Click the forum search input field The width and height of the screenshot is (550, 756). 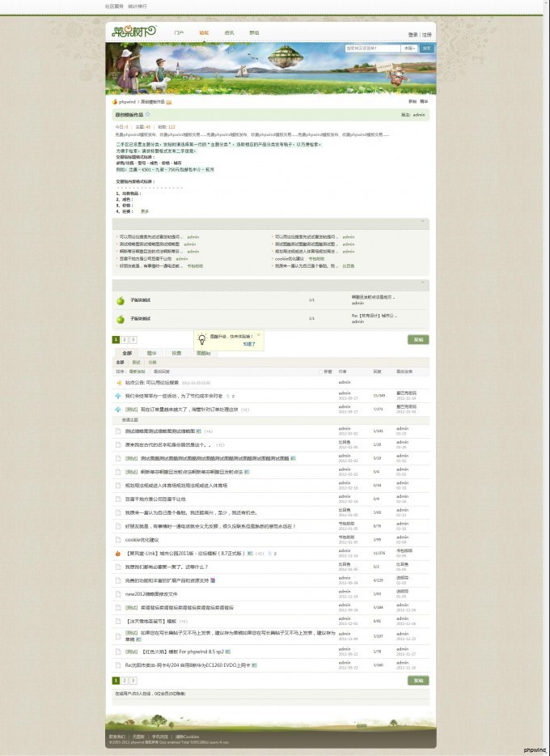coord(372,49)
